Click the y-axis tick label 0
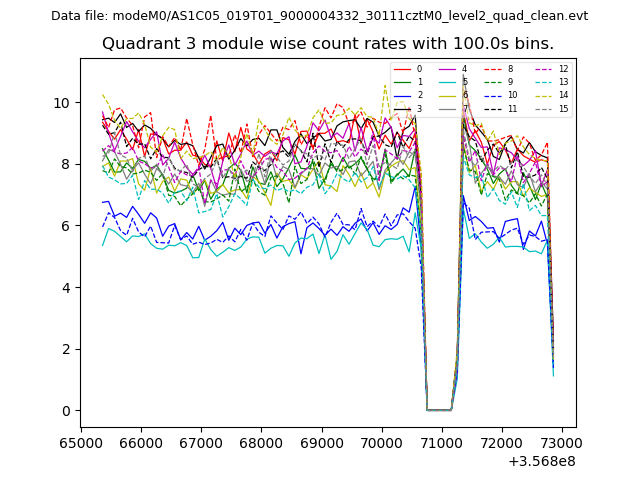This screenshot has height=480, width=640. (x=65, y=411)
